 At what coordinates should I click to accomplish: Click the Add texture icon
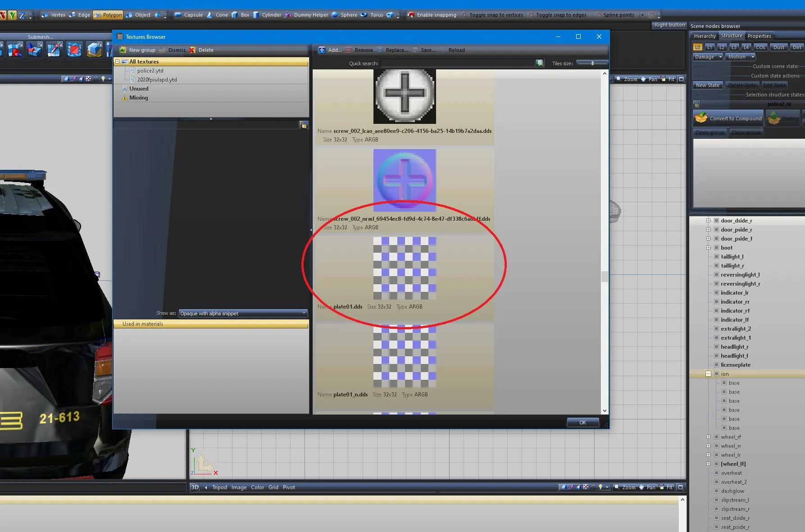322,50
